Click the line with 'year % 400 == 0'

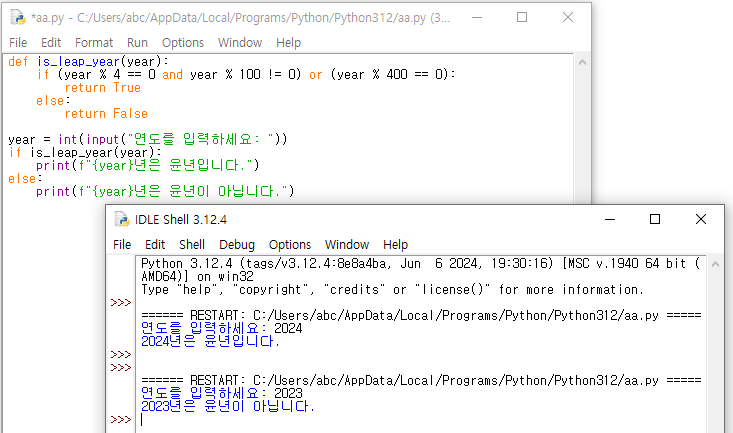click(x=246, y=75)
